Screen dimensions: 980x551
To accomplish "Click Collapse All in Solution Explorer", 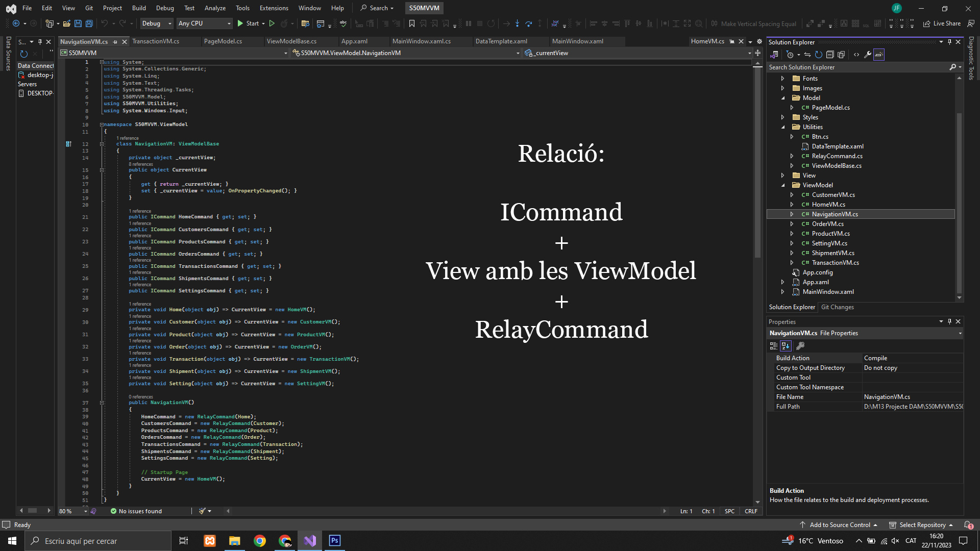I will pyautogui.click(x=830, y=55).
